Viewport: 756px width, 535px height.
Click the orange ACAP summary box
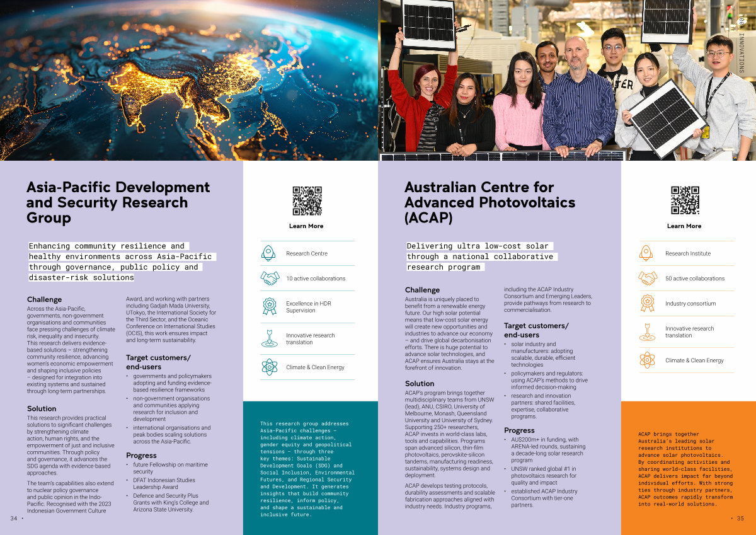(688, 468)
